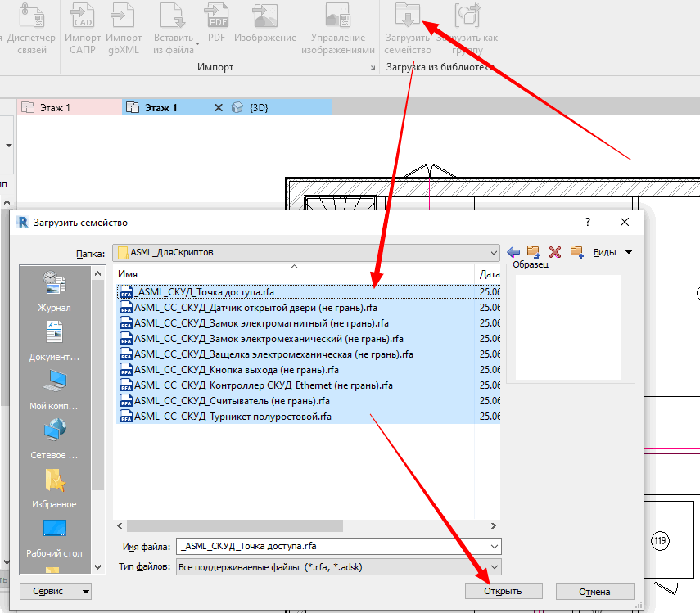Create new folder icon in dialog
Viewport: 700px width, 613px height.
pos(577,252)
